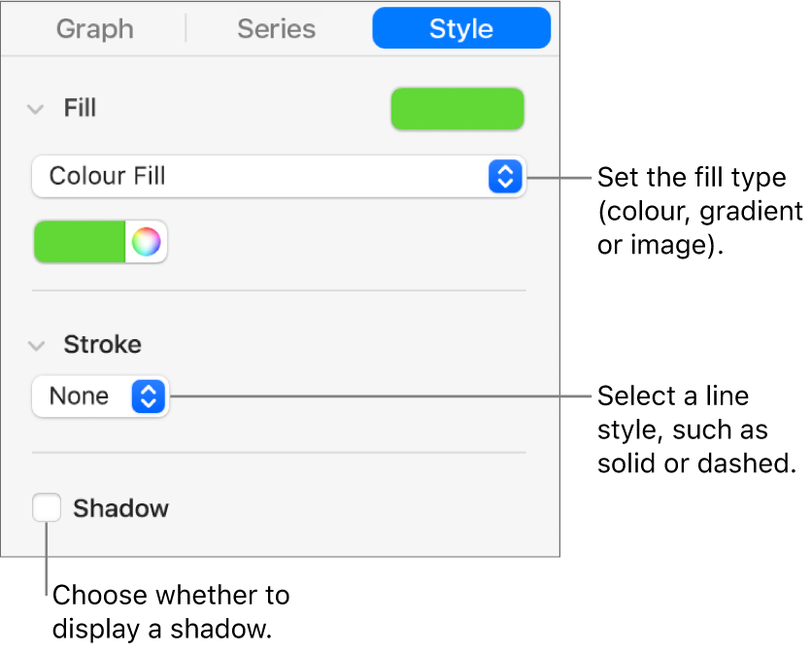
Task: Click the Shadow label text
Action: click(120, 508)
